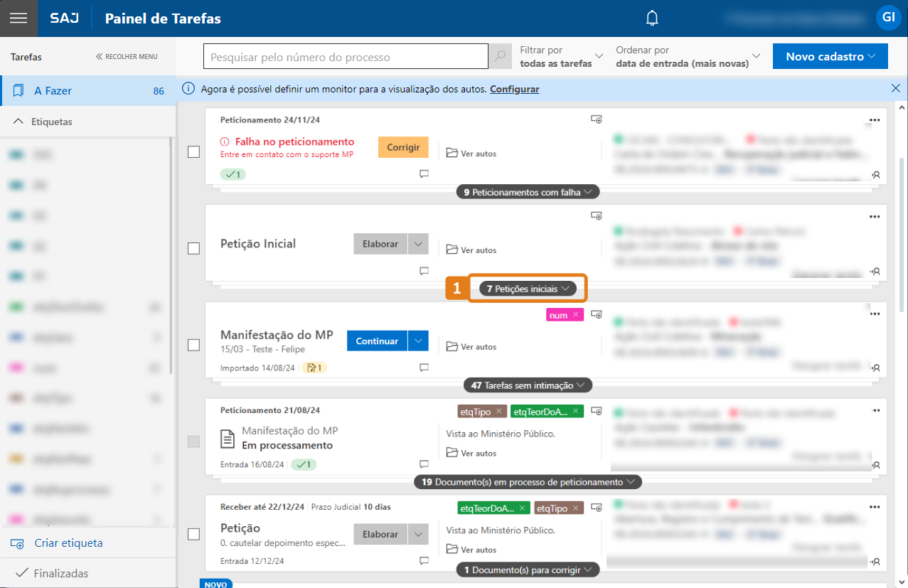Tick the Manifestação do MP task checkbox
This screenshot has width=908, height=588.
tap(193, 345)
